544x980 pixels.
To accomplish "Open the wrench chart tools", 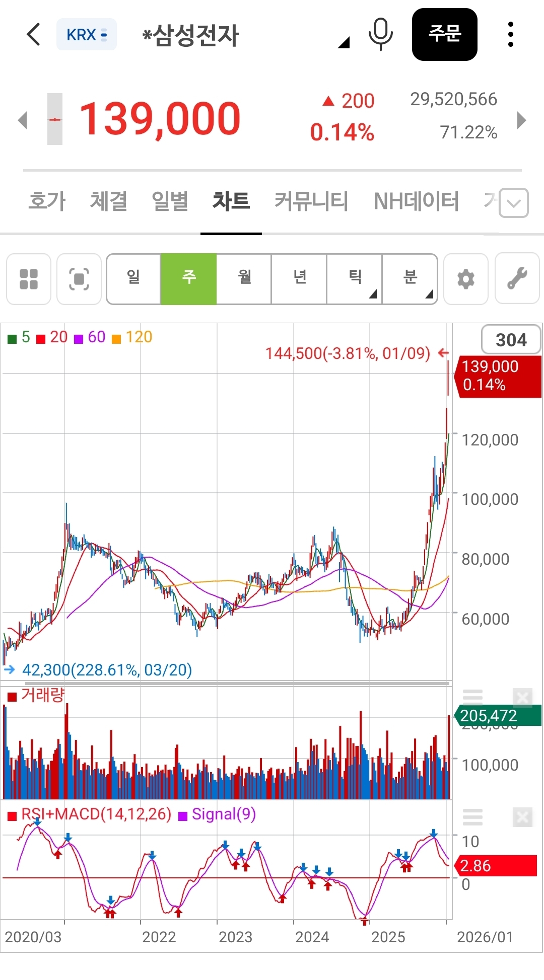I will coord(517,279).
